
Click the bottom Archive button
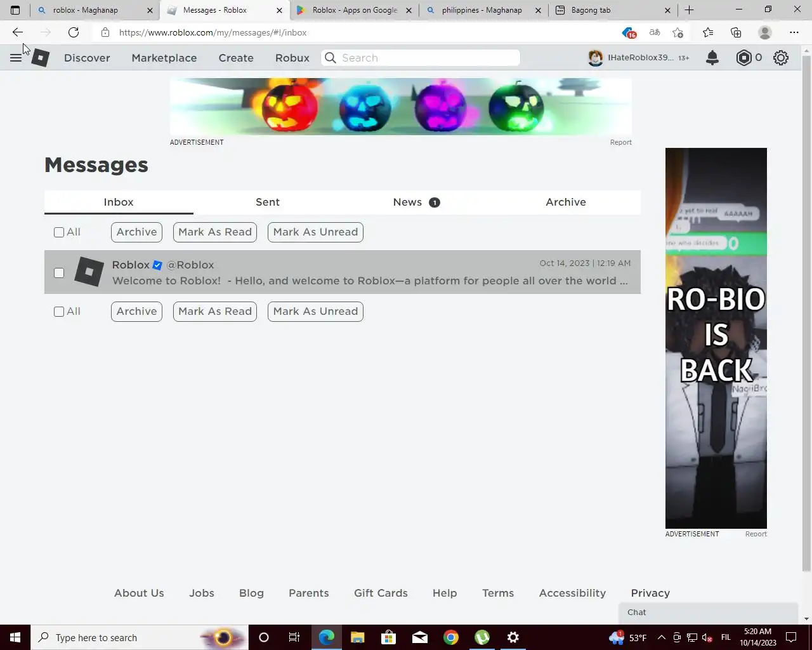136,311
